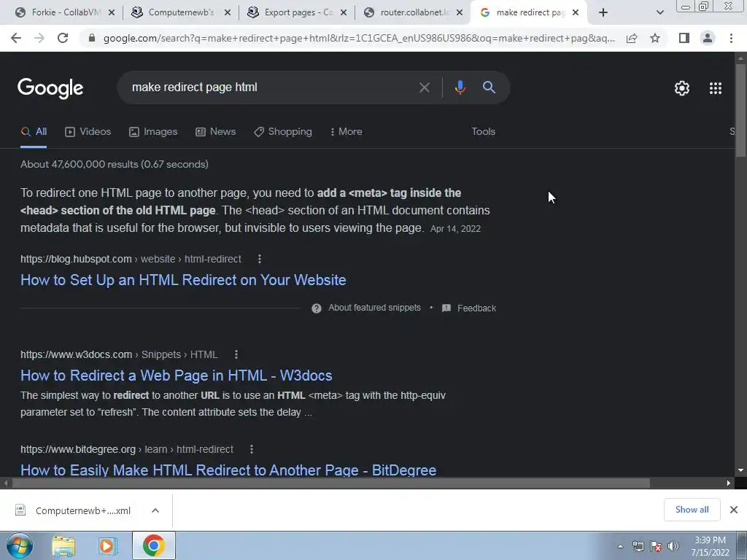Click into the Google search input field

[271, 87]
